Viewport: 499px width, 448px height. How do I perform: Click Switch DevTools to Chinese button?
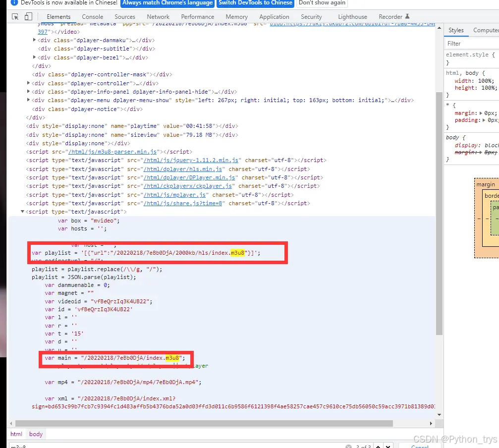coord(255,3)
